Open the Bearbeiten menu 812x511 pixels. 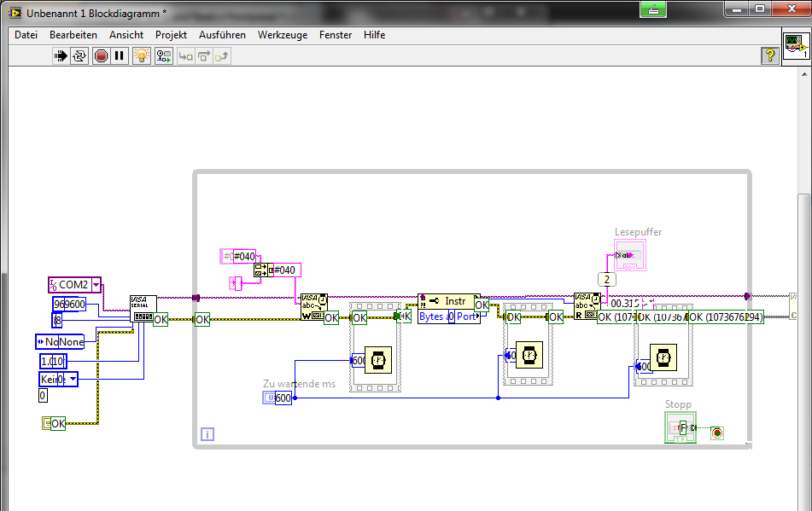click(73, 35)
